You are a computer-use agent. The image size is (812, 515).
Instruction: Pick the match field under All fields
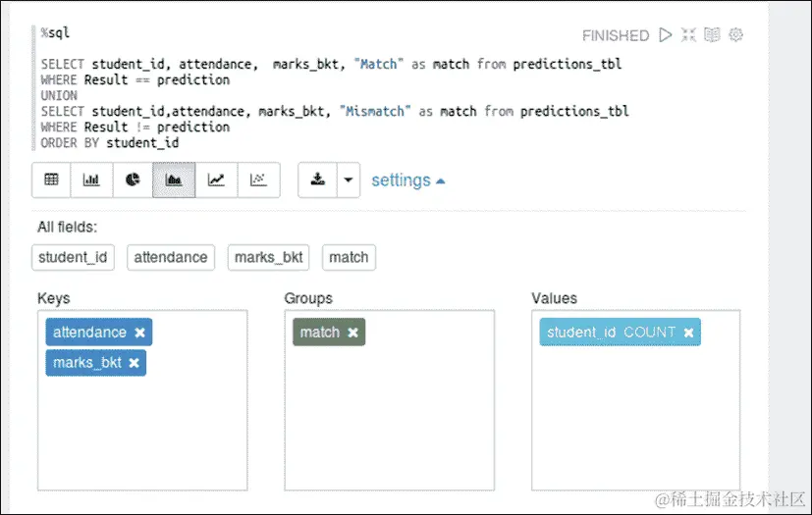click(x=349, y=257)
